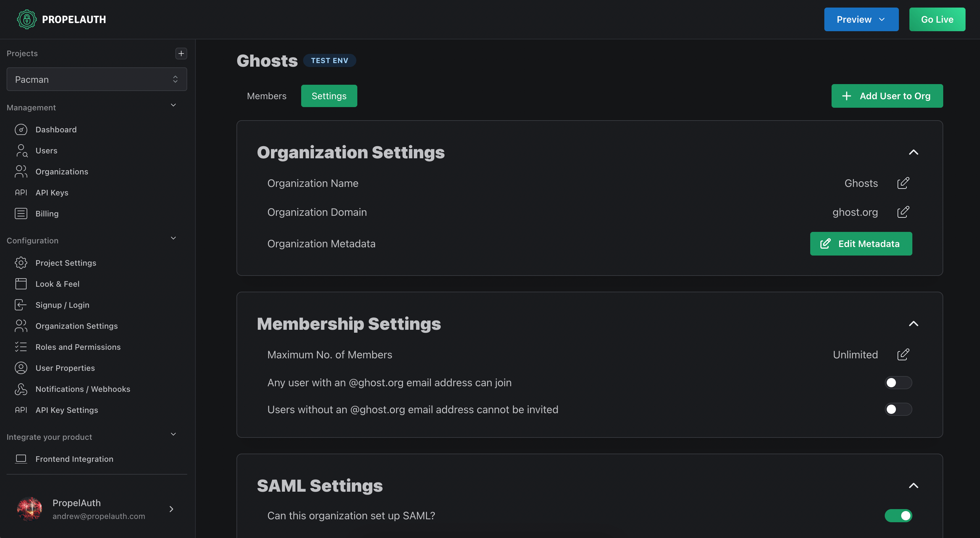Click the User Properties avatar icon

[x=21, y=368]
